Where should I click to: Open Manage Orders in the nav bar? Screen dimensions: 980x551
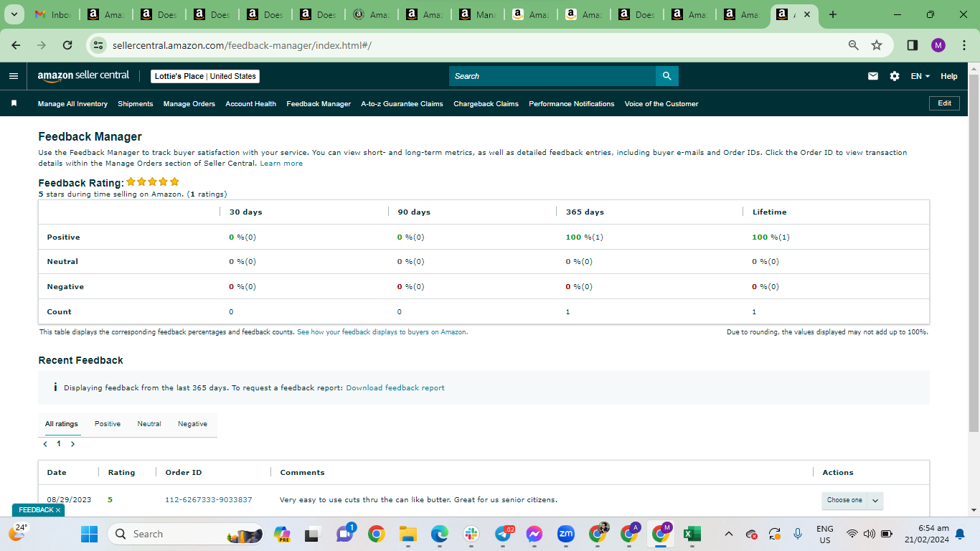189,104
